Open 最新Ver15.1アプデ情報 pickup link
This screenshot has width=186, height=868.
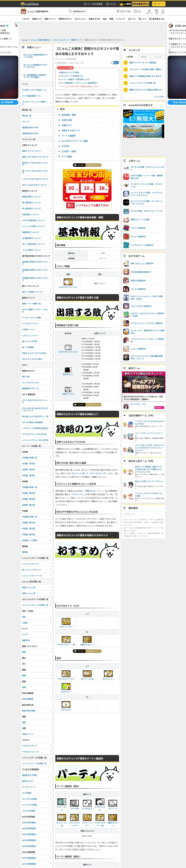70,72
